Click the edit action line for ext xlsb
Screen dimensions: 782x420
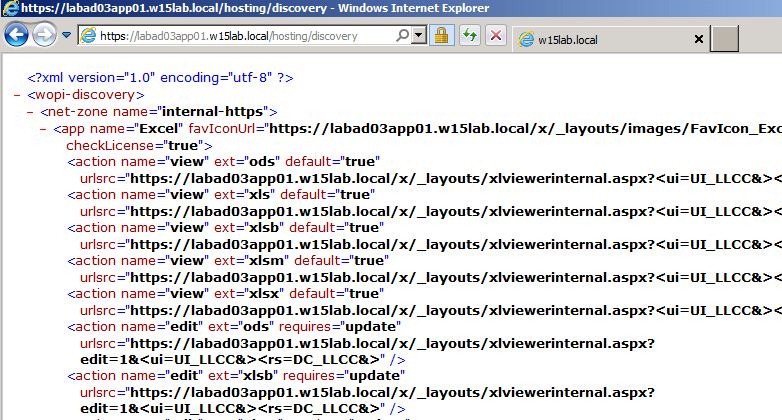pos(236,376)
